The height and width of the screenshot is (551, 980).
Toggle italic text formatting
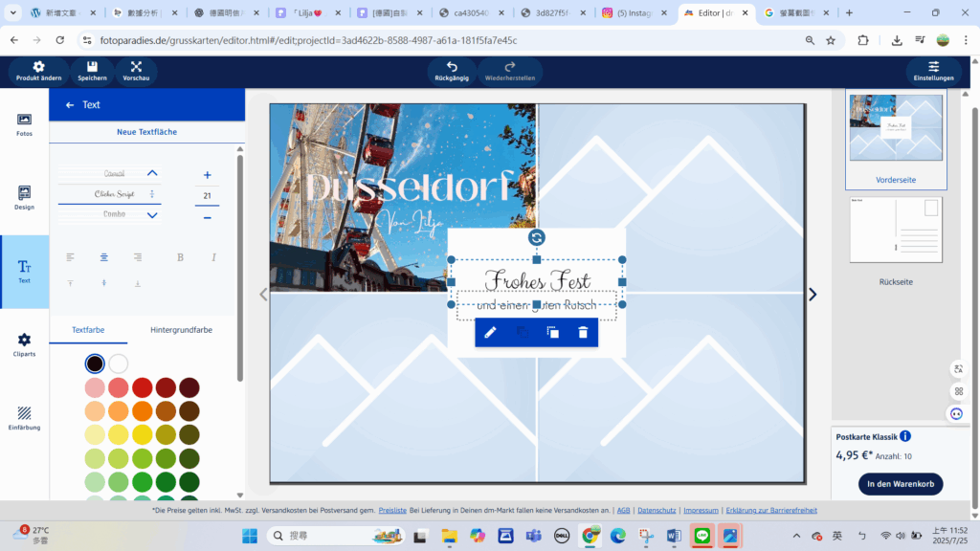213,257
